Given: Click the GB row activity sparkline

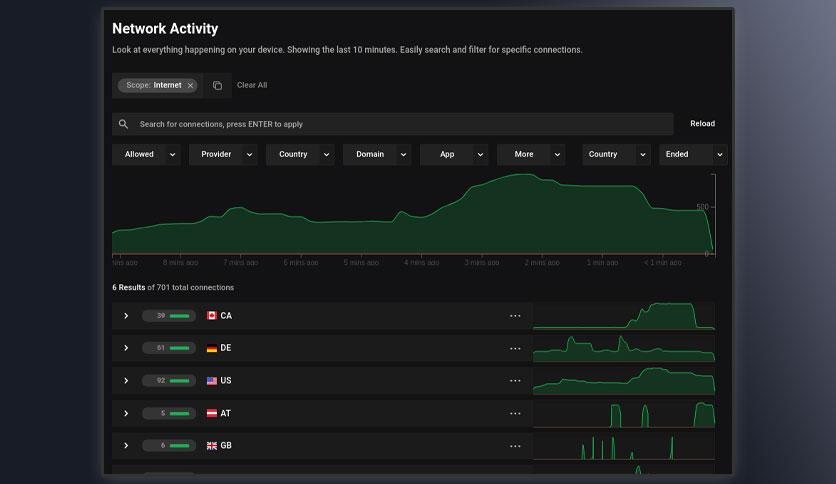Looking at the screenshot, I should click(624, 446).
